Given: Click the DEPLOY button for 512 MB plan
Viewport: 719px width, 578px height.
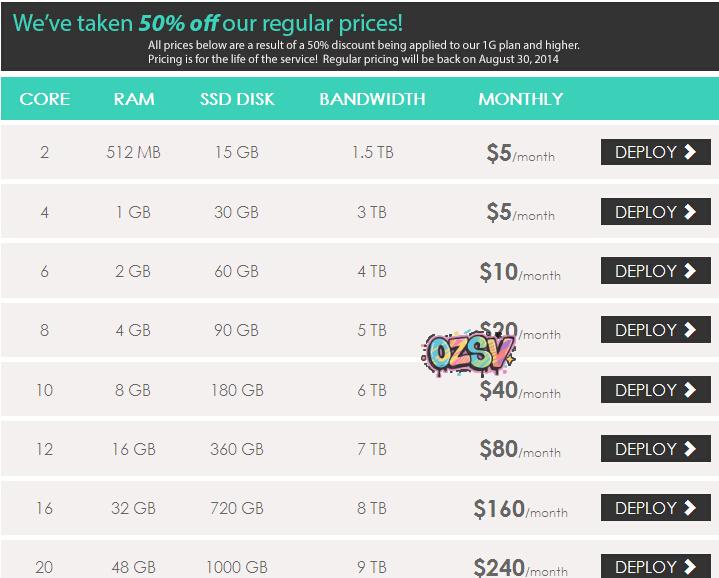Looking at the screenshot, I should [655, 152].
